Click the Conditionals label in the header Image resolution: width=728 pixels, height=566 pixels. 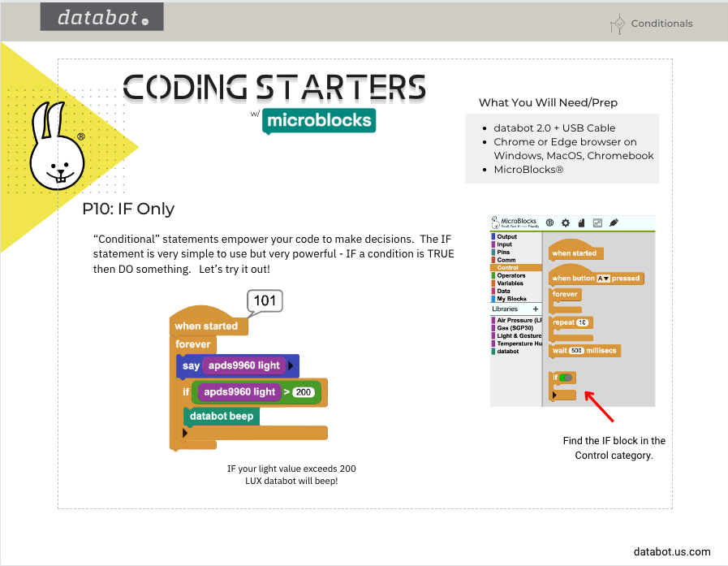pos(661,24)
